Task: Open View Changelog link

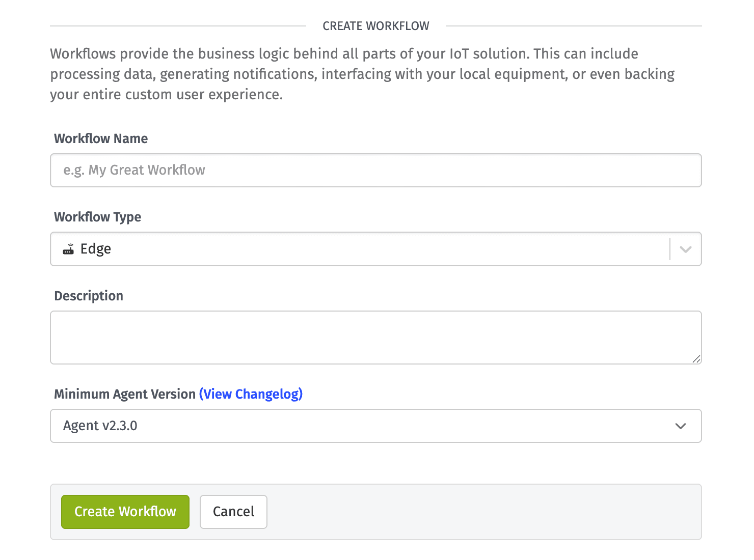Action: coord(250,394)
